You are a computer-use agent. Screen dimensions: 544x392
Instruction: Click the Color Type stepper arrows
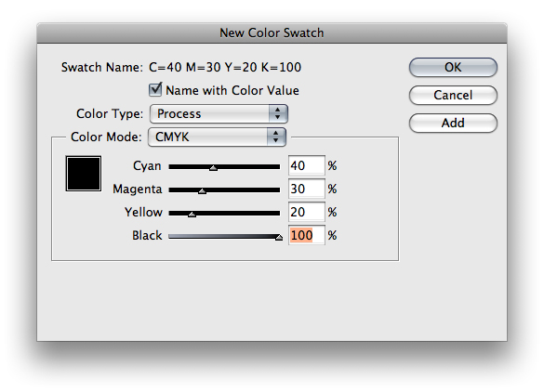click(x=277, y=113)
